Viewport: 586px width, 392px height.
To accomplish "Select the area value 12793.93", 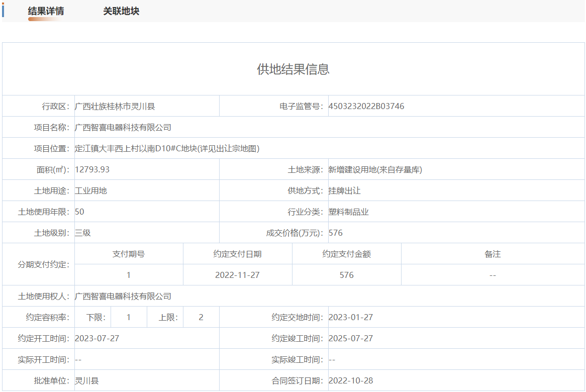I will (x=92, y=170).
